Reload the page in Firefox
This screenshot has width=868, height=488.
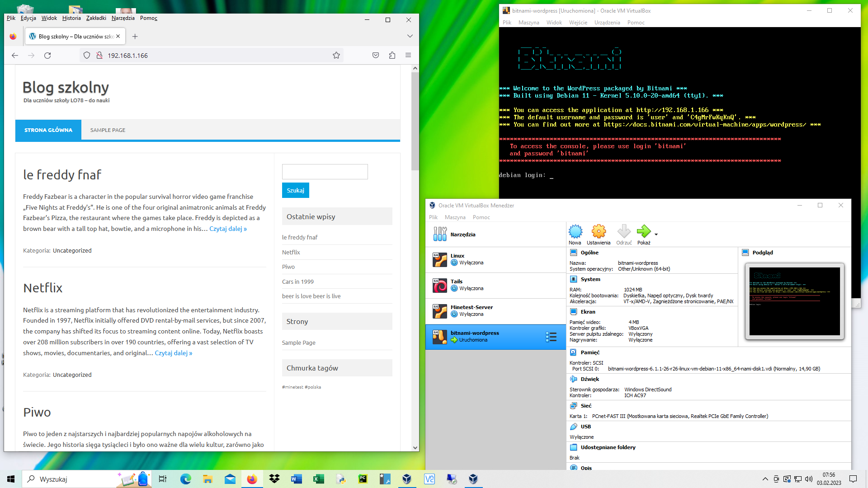coord(47,55)
